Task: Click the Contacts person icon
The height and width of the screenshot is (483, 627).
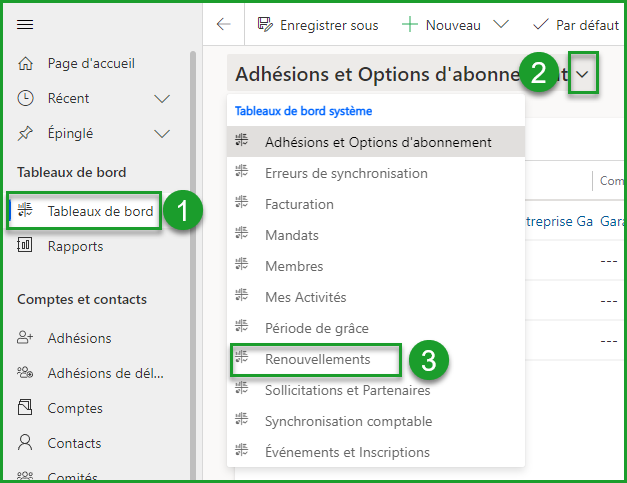Action: [x=26, y=443]
